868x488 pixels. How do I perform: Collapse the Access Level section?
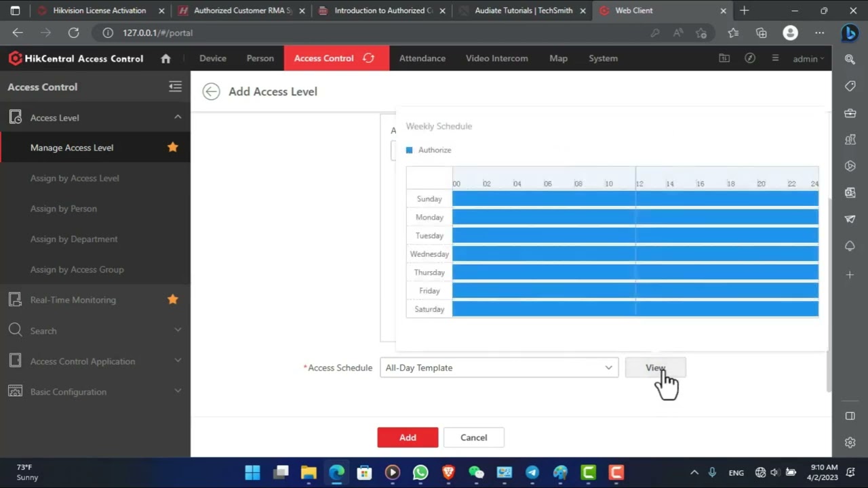pyautogui.click(x=178, y=117)
